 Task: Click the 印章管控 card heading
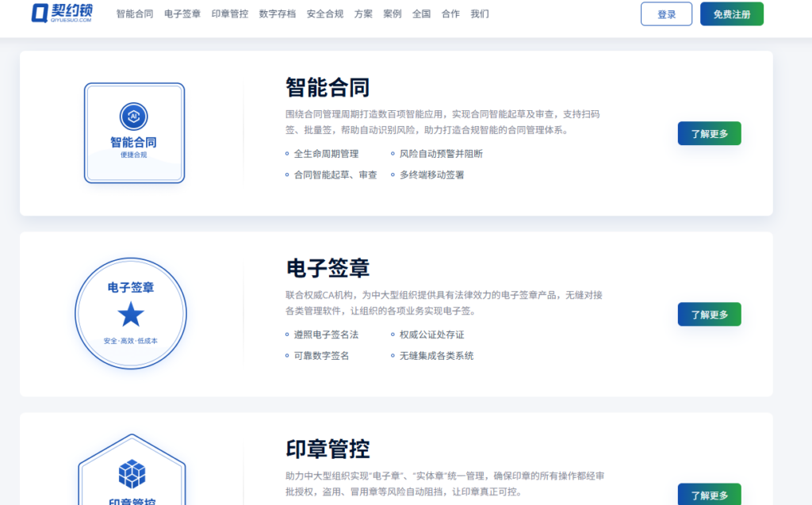(327, 449)
